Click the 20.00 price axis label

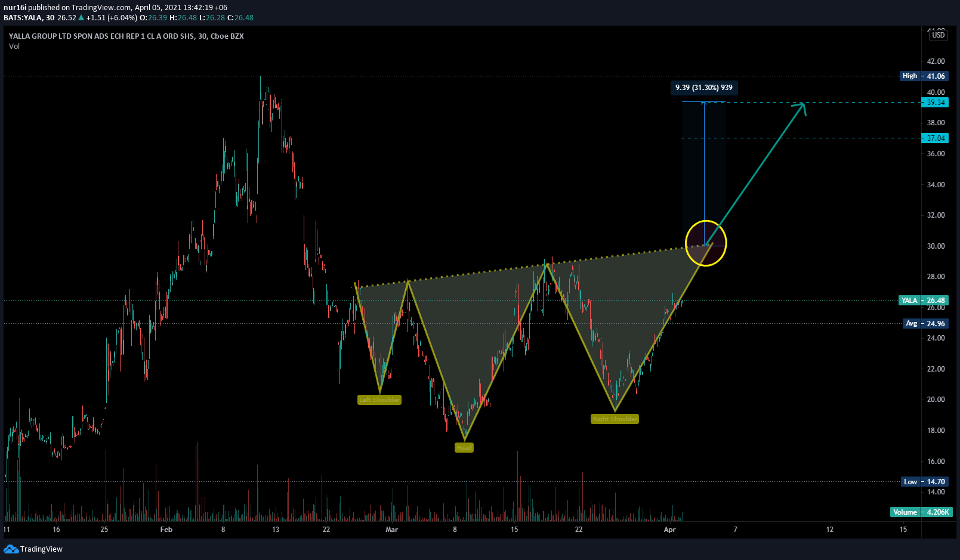coord(936,400)
